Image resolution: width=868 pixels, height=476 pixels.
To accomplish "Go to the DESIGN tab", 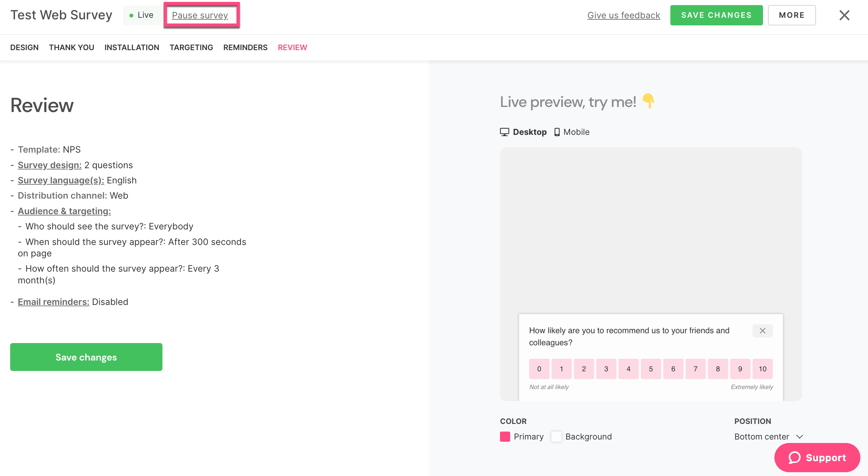I will [24, 48].
